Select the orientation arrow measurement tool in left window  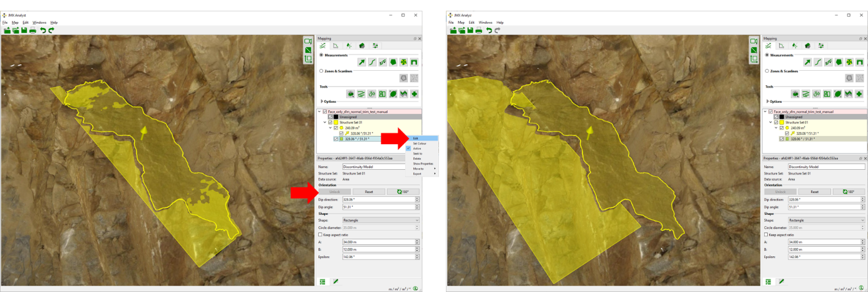click(361, 63)
